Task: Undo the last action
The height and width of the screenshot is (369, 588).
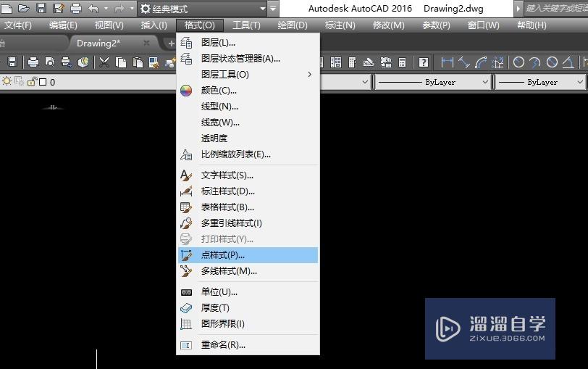Action: [93, 8]
